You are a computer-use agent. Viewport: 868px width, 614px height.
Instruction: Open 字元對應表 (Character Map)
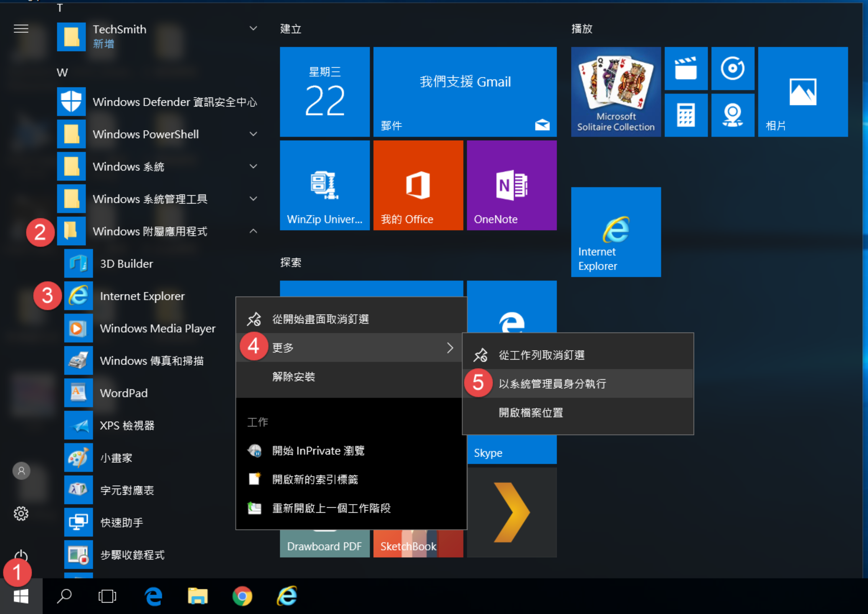pos(151,490)
